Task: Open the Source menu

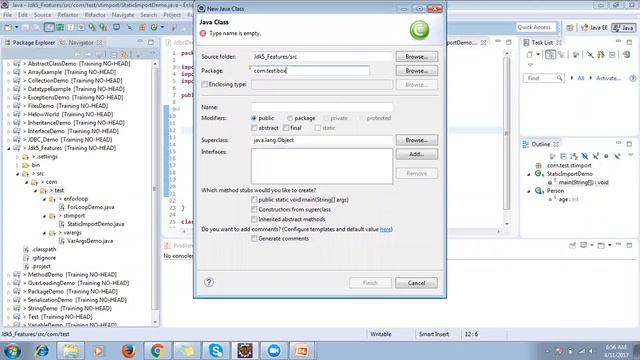Action: (42, 15)
